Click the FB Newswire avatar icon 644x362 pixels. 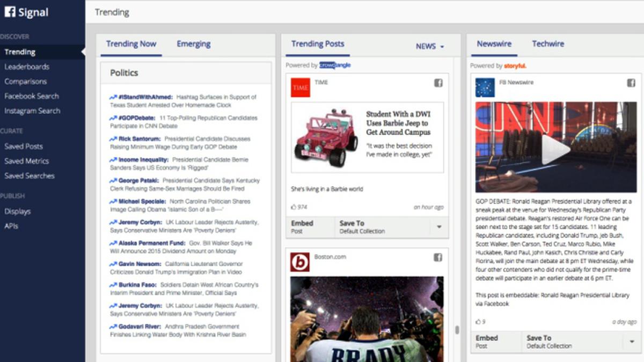(485, 87)
